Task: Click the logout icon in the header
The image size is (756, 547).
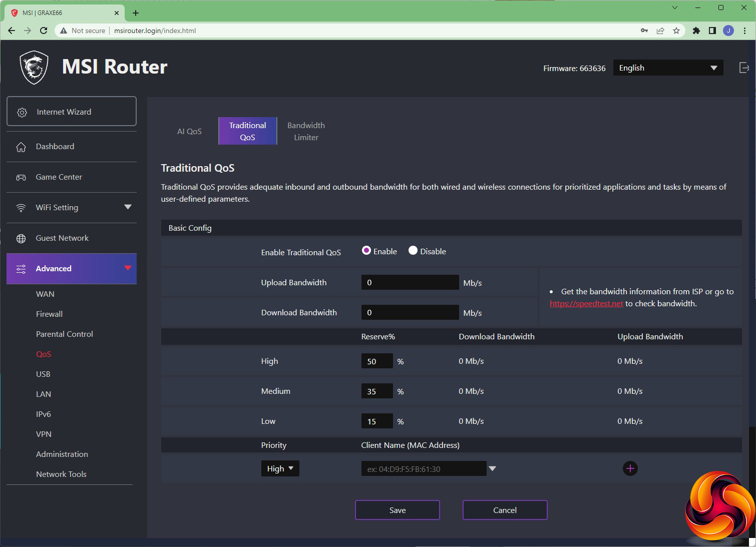Action: [744, 68]
